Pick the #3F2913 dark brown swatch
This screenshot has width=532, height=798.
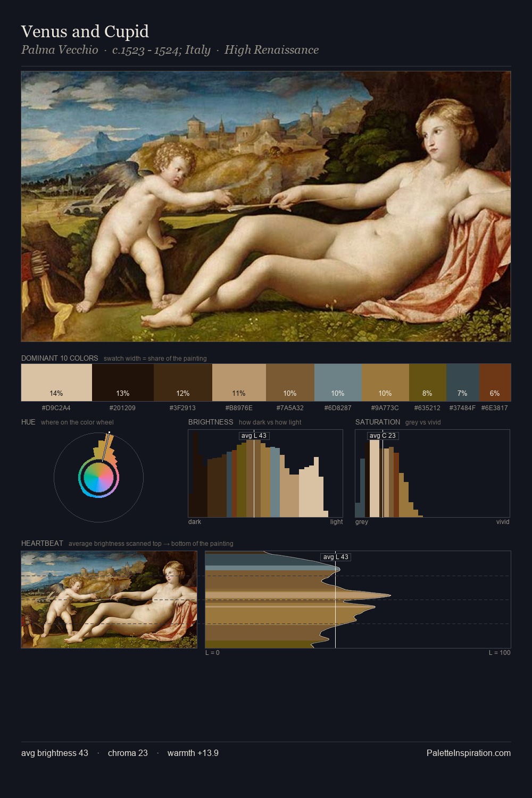click(x=183, y=383)
